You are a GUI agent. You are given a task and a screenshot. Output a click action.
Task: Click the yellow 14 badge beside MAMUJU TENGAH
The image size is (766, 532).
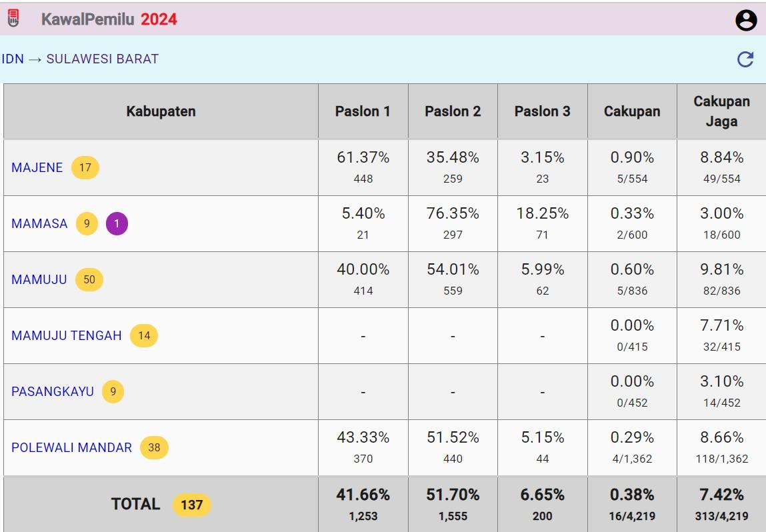coord(144,336)
